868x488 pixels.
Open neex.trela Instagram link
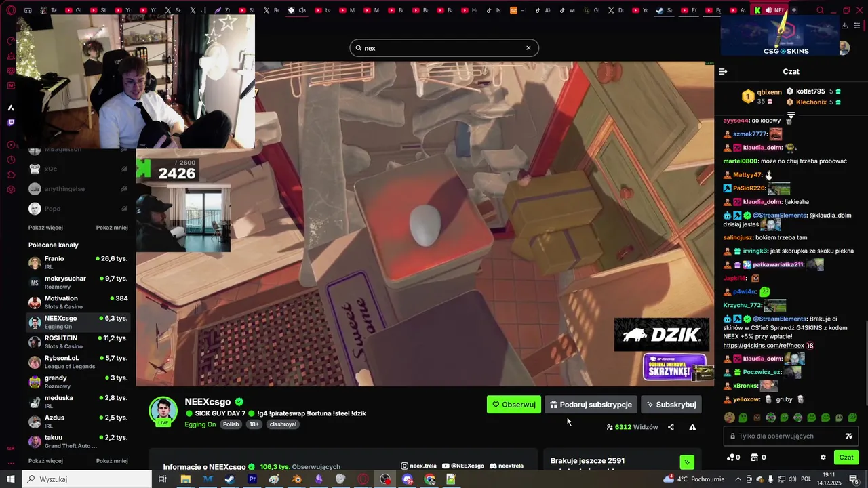(419, 466)
